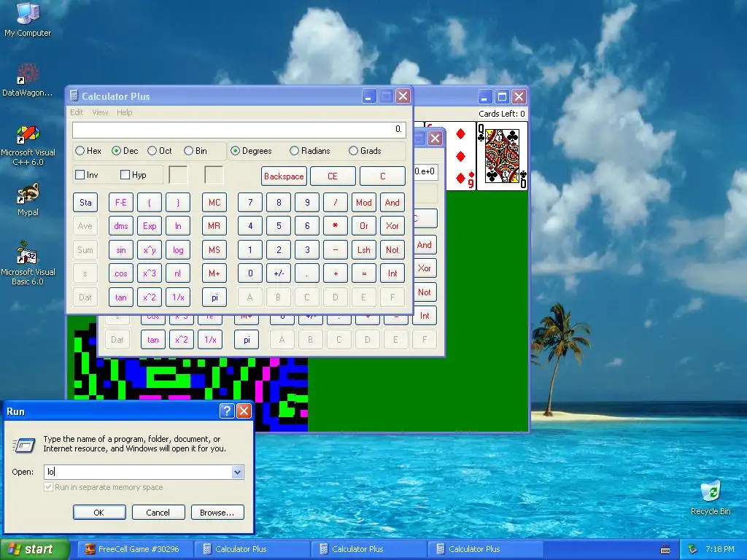Screen dimensions: 747x560
Task: Click Cancel in the Run dialog
Action: coord(158,513)
